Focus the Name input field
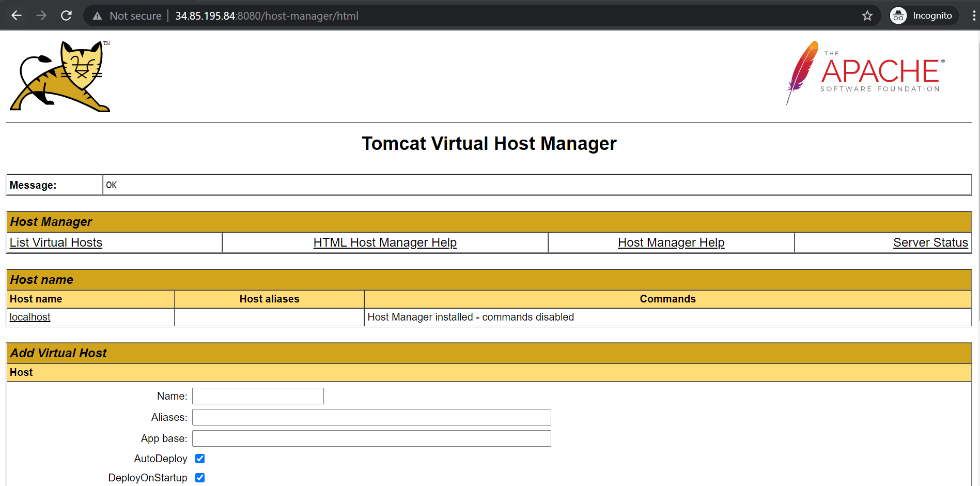Screen dimensions: 980x486 point(258,396)
